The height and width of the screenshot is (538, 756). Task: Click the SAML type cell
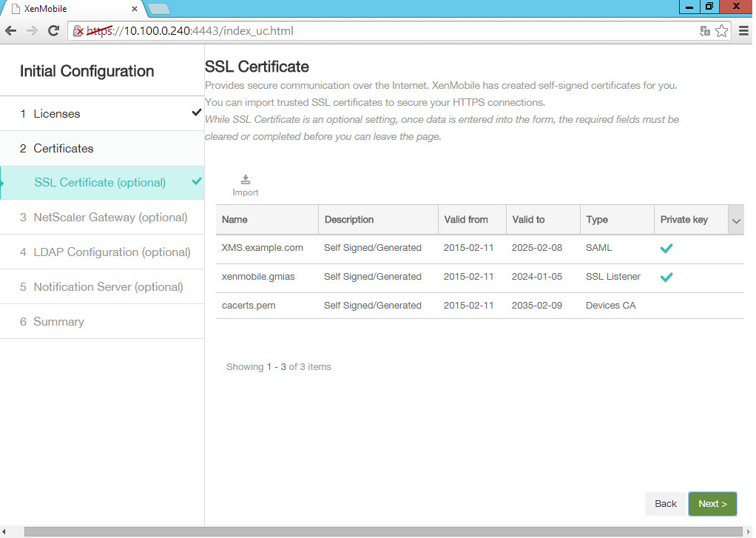coord(599,247)
